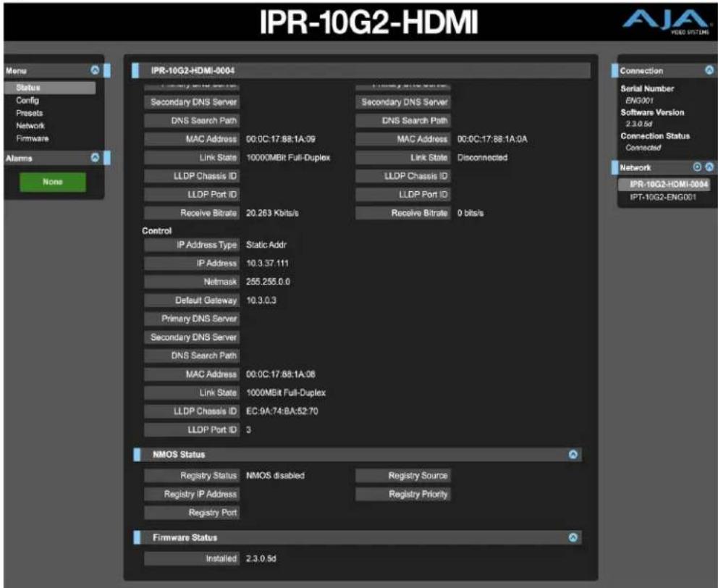
Task: Click the Registry IP Address label
Action: pyautogui.click(x=192, y=494)
